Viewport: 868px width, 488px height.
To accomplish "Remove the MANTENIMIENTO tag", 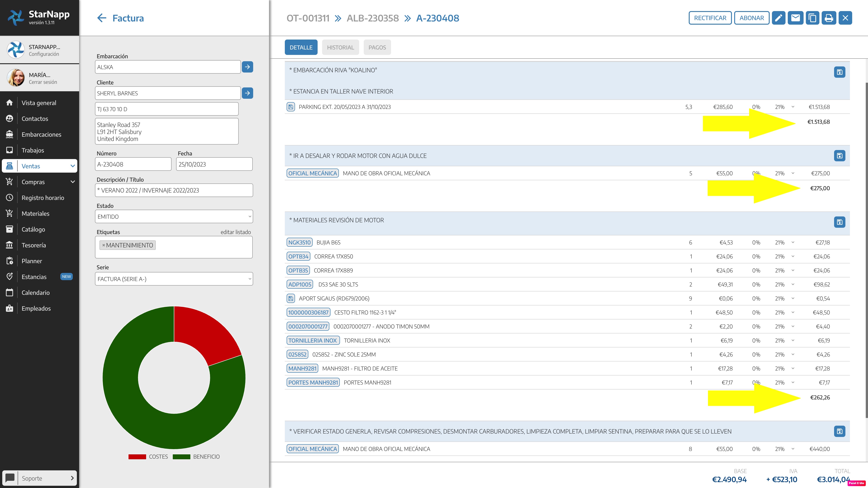I will tap(104, 246).
